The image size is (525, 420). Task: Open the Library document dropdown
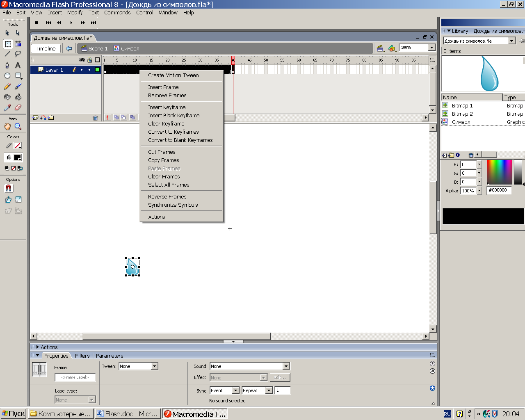(x=511, y=41)
